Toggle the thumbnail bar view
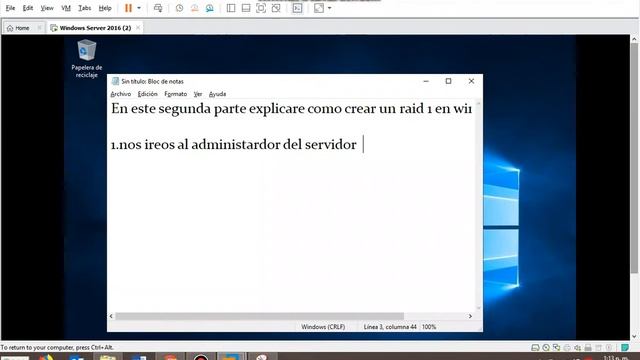 click(x=246, y=8)
